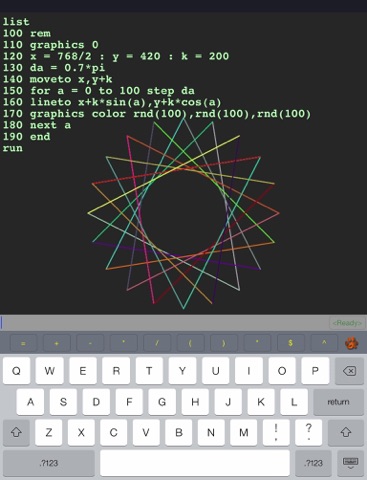This screenshot has height=480, width=367.
Task: Tap the F key
Action: 129,402
